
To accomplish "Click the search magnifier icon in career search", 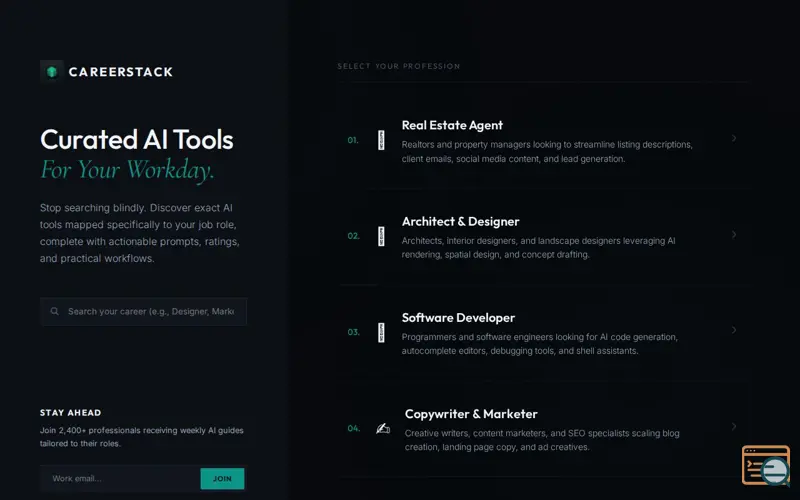I will pos(55,311).
